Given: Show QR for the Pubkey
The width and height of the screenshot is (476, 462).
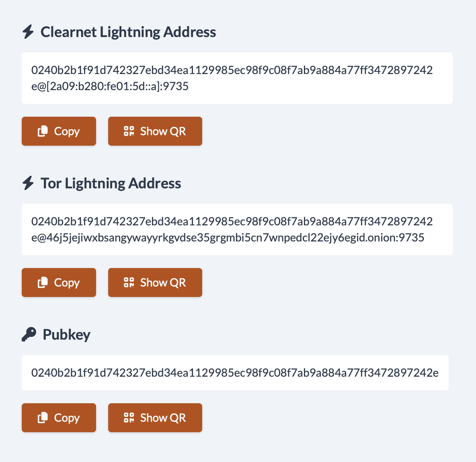Looking at the screenshot, I should (x=155, y=418).
